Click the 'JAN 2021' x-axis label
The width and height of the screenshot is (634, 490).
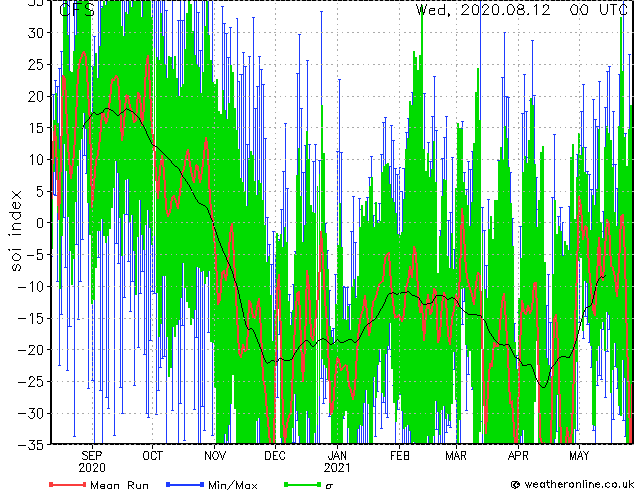[337, 462]
